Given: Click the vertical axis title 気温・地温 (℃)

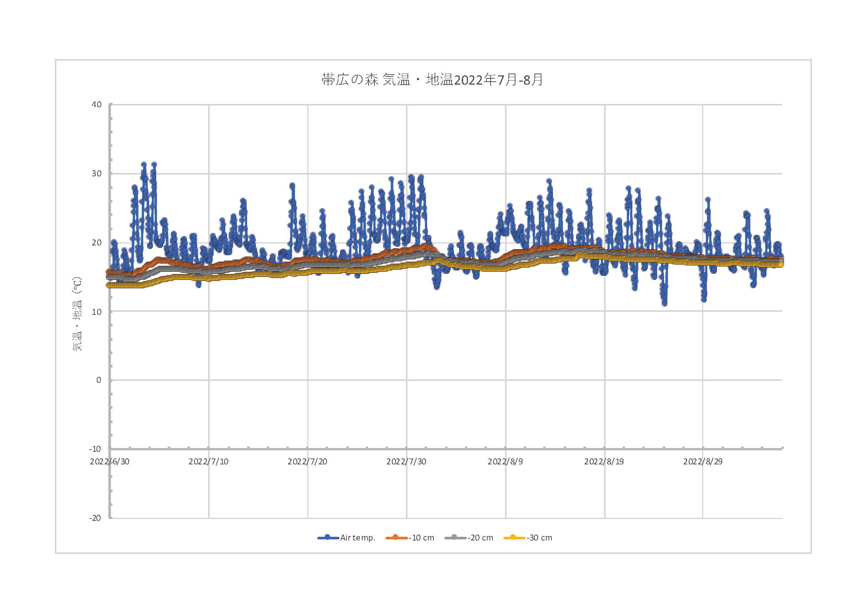Looking at the screenshot, I should [x=77, y=314].
